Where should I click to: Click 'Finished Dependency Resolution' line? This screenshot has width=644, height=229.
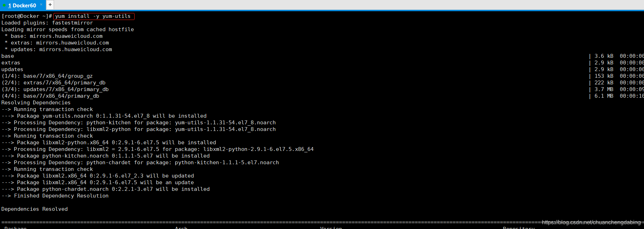click(x=55, y=196)
